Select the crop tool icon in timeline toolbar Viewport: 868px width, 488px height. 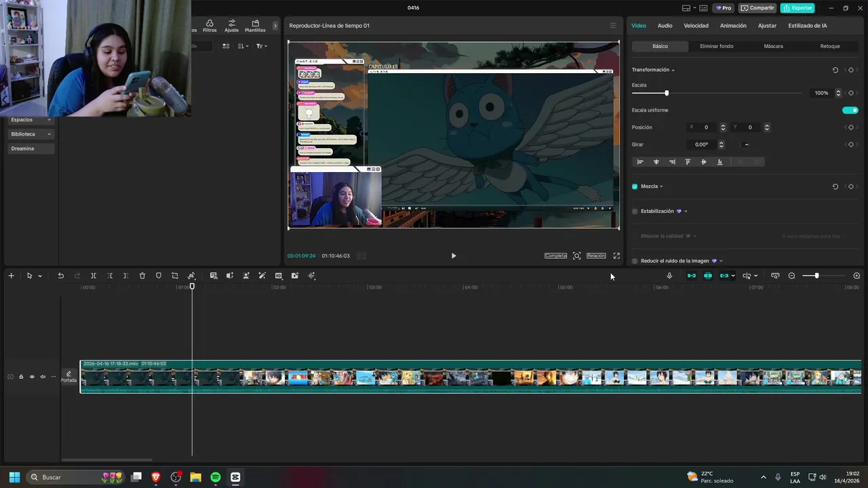(x=175, y=276)
